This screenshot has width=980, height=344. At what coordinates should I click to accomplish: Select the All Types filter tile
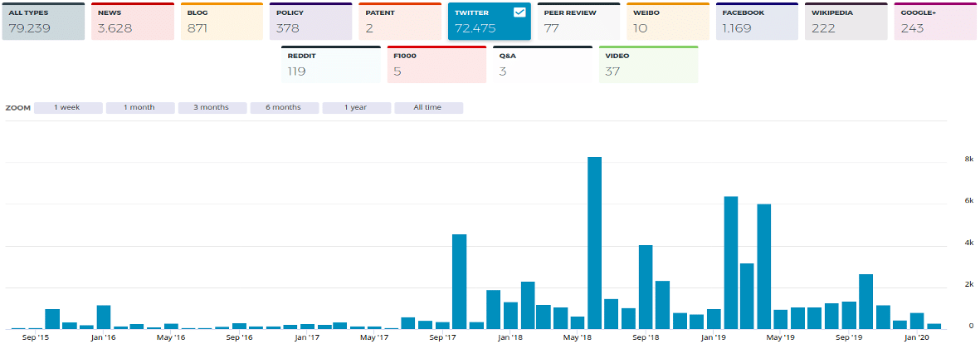click(42, 22)
